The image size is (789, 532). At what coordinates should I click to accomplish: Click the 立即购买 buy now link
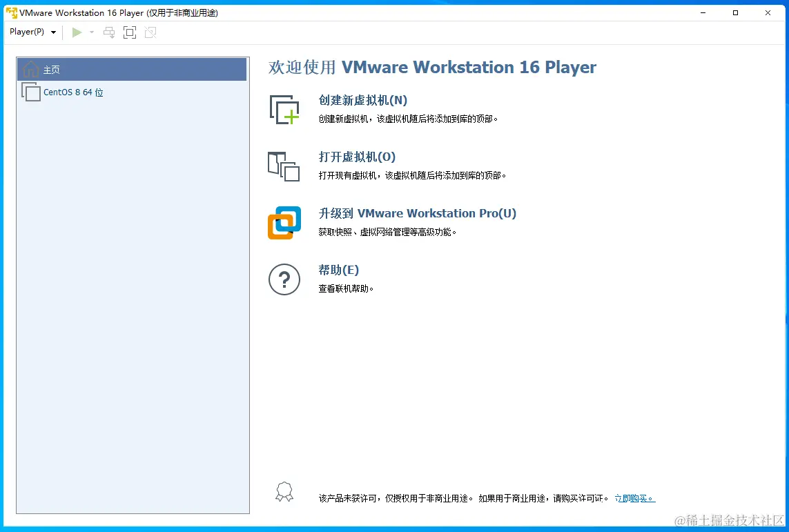[x=635, y=498]
